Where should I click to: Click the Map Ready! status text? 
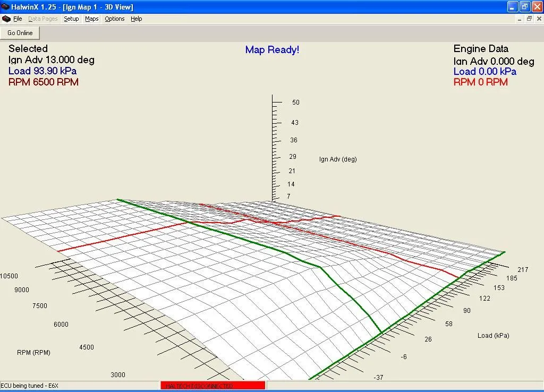click(x=272, y=49)
